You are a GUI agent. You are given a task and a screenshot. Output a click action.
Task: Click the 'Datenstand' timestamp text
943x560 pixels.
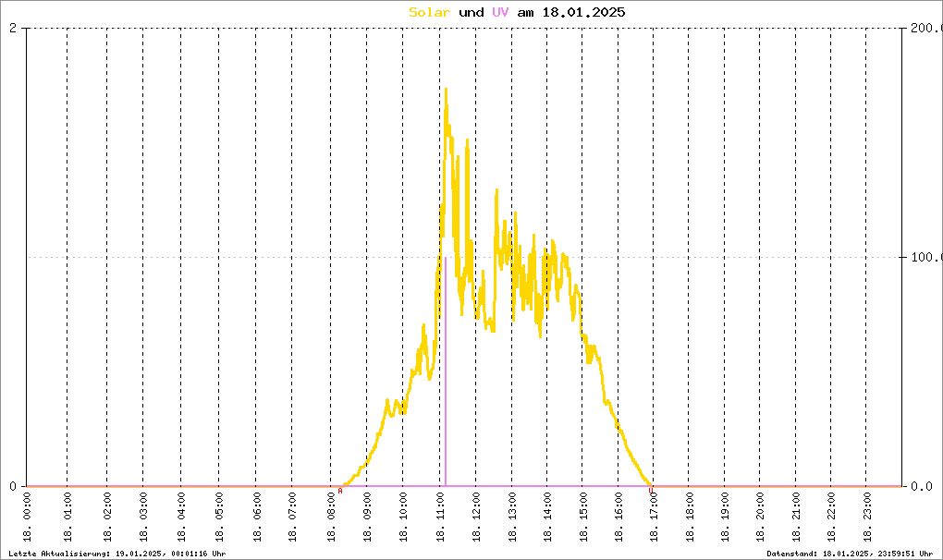tap(850, 554)
